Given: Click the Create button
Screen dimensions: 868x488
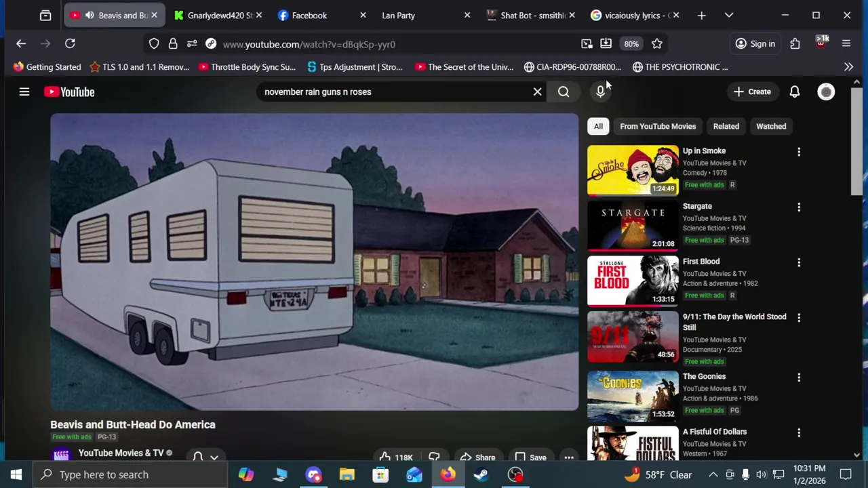Looking at the screenshot, I should 752,91.
